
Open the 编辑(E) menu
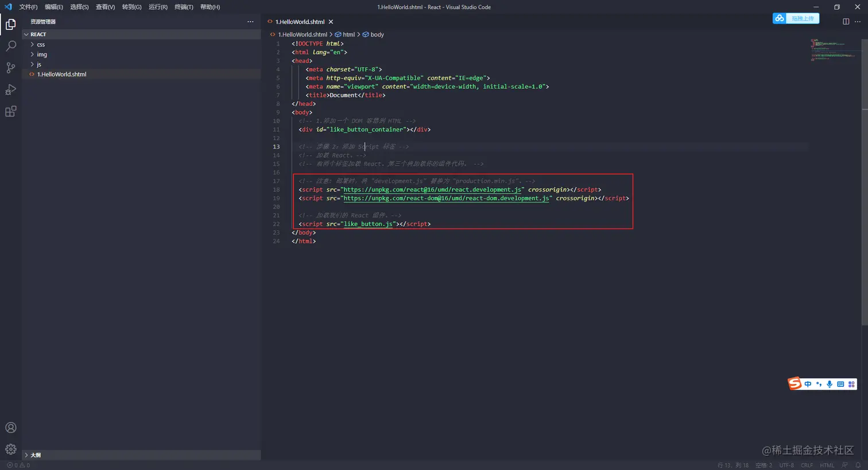(54, 7)
